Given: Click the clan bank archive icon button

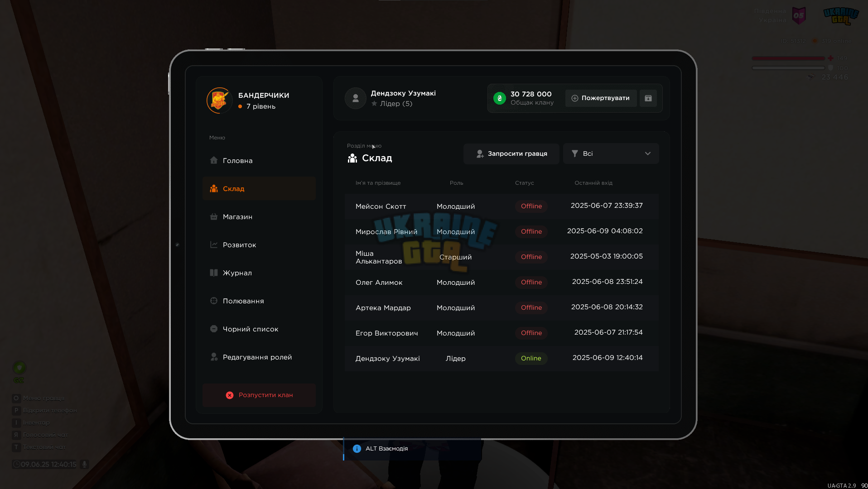Looking at the screenshot, I should [648, 98].
